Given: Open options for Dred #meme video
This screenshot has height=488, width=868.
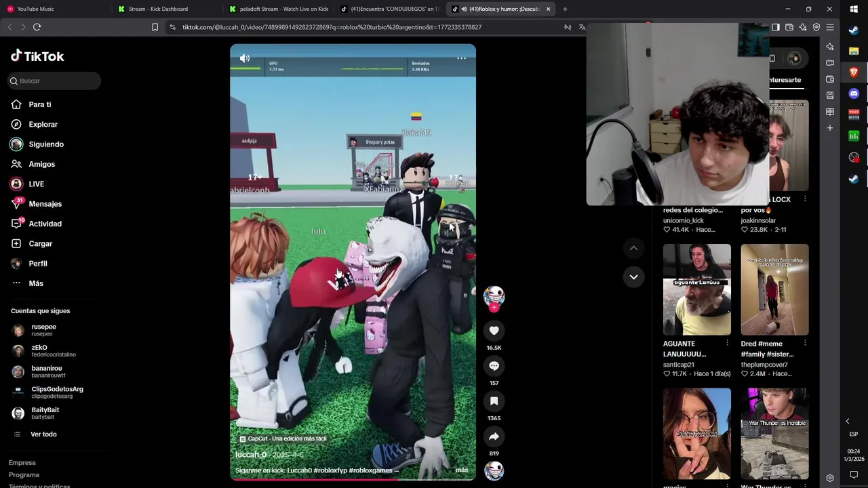Looking at the screenshot, I should coord(805,344).
